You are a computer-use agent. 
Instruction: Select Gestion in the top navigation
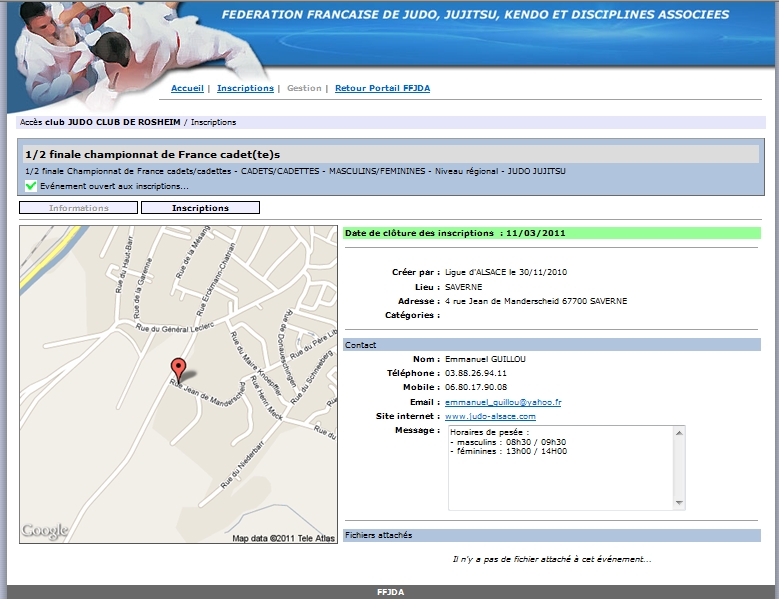pos(304,88)
